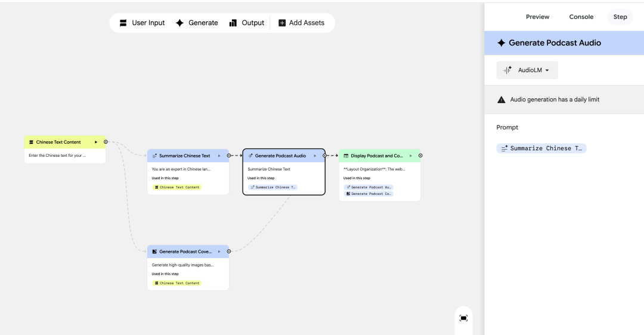
Task: Click the layout icon on Display Podcast node
Action: (346, 156)
